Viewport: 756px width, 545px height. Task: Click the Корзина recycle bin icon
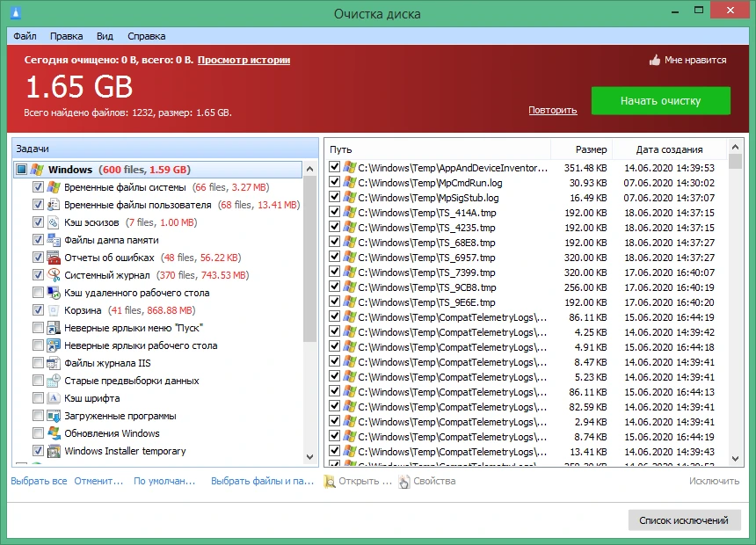pos(54,310)
